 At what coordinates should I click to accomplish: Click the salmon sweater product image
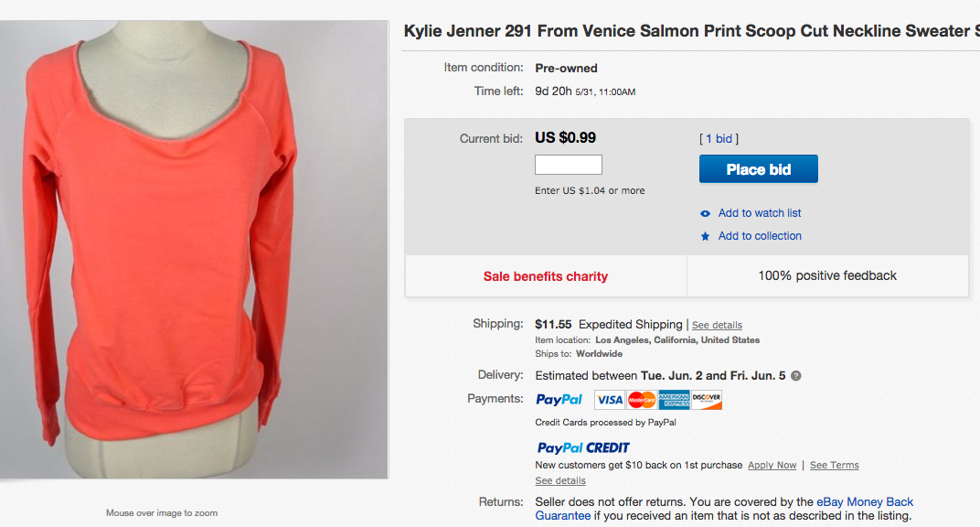click(194, 249)
